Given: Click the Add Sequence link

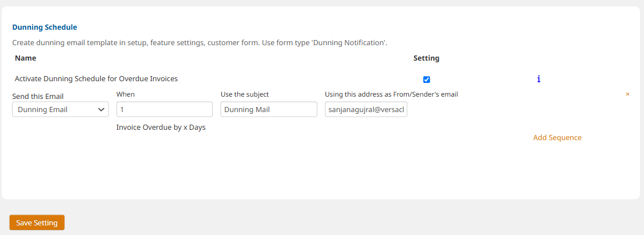Looking at the screenshot, I should pyautogui.click(x=557, y=138).
